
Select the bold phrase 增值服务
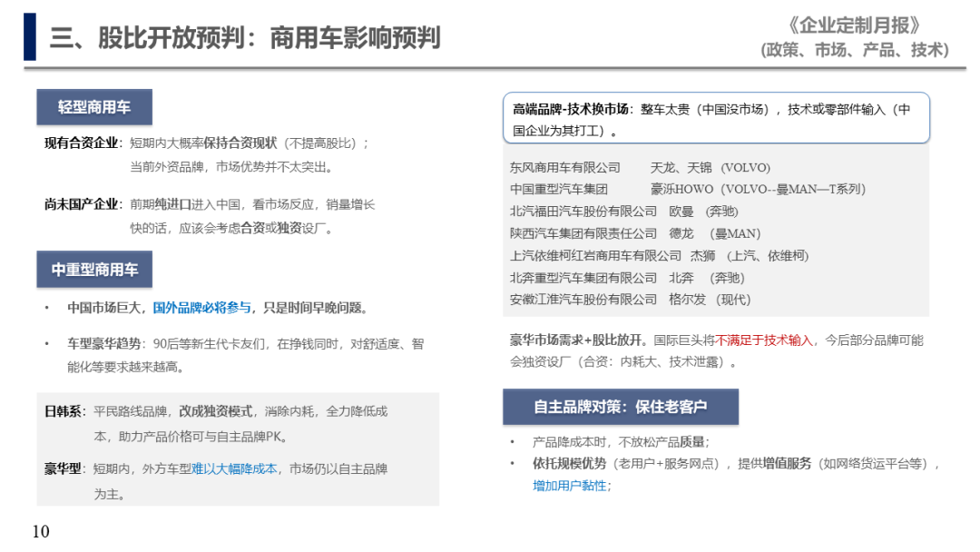[786, 463]
